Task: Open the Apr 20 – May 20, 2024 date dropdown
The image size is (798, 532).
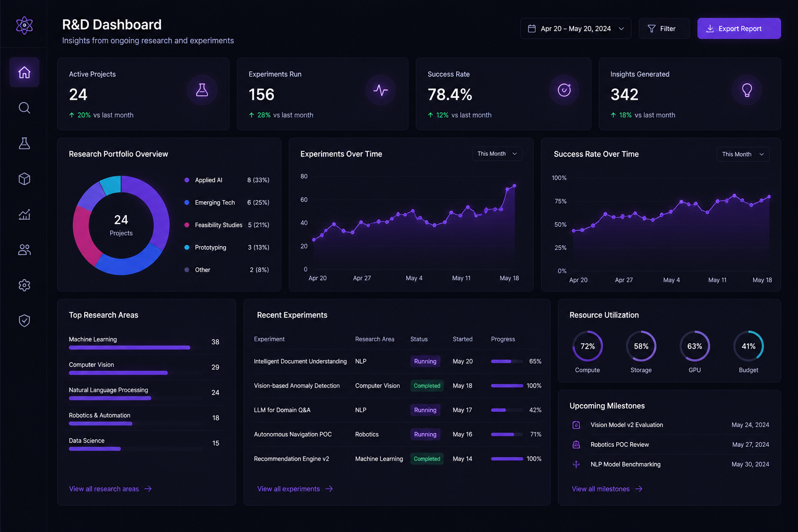Action: (576, 29)
